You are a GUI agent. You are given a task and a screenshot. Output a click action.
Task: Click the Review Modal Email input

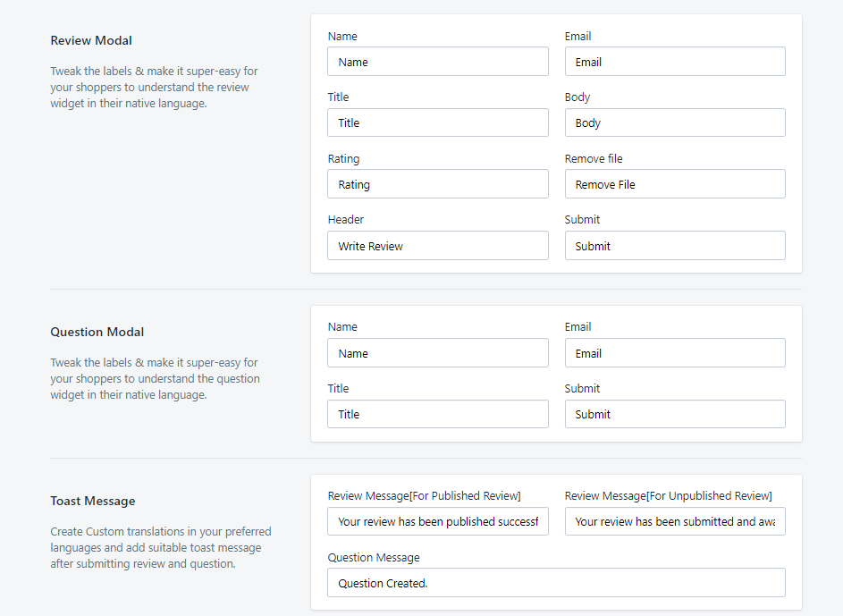coord(675,62)
